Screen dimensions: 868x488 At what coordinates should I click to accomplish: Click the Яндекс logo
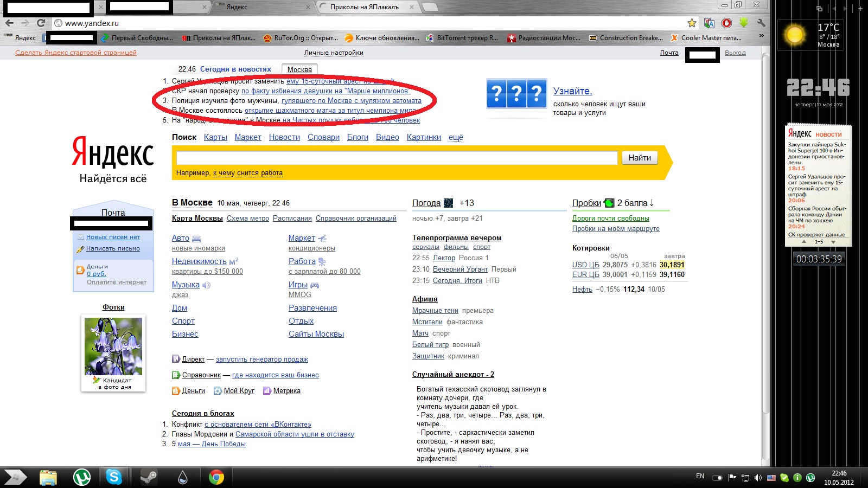coord(113,151)
